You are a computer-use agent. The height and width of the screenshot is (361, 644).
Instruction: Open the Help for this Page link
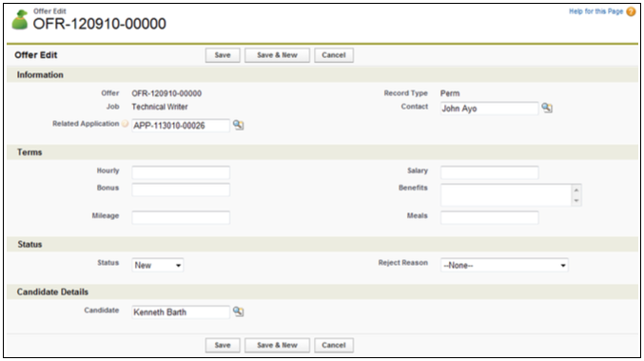[x=595, y=11]
